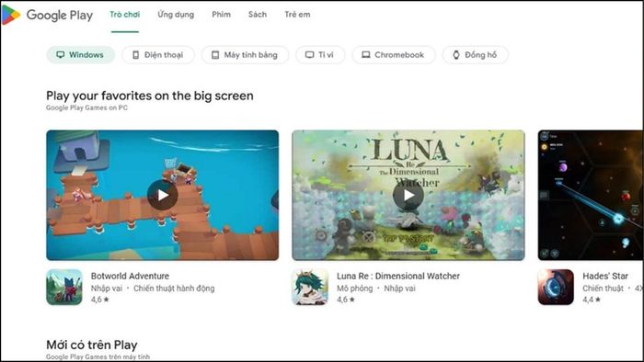Click 'Play your favorites on the big screen' heading
This screenshot has width=644, height=362.
coord(149,96)
